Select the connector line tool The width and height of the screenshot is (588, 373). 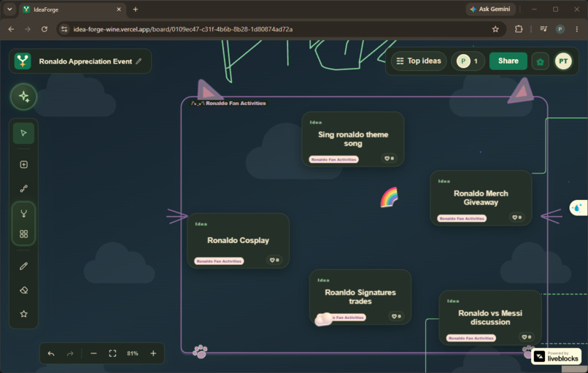(23, 188)
